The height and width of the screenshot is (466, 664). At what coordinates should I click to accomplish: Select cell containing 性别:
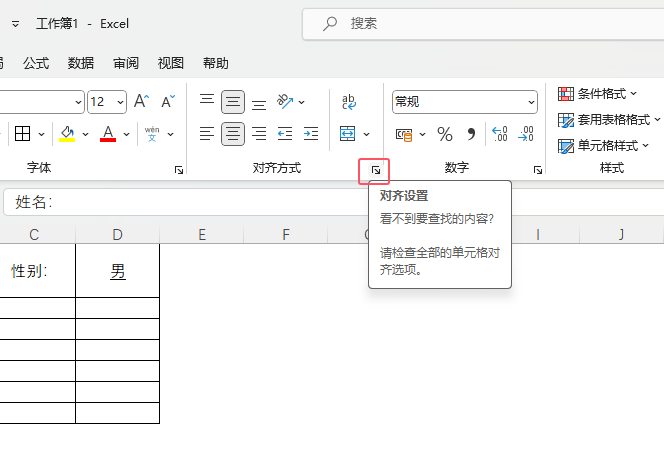(37, 271)
